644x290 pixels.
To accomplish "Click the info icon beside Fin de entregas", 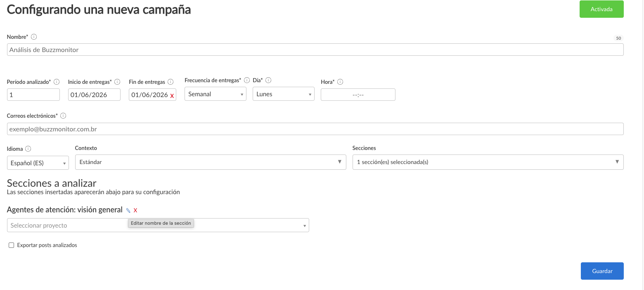I will (170, 82).
